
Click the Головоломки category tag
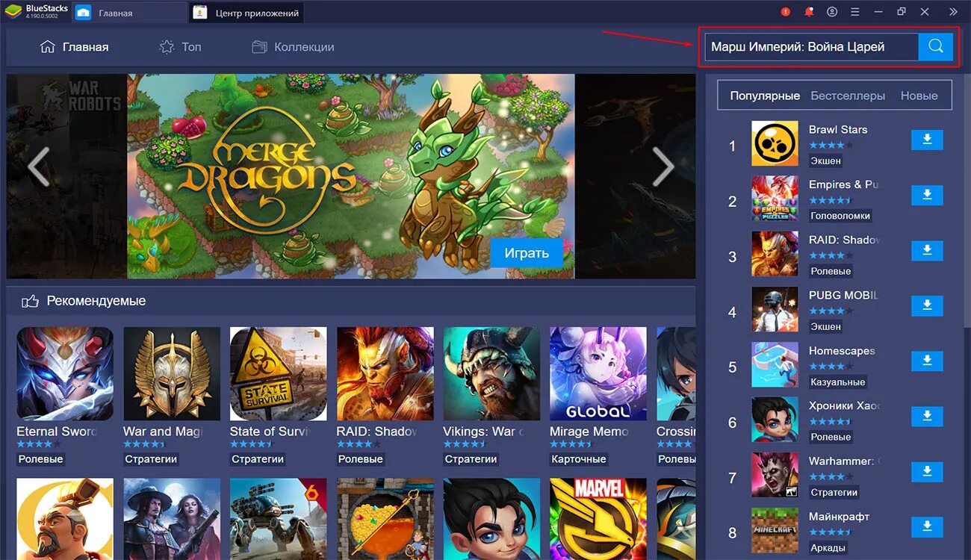(840, 216)
